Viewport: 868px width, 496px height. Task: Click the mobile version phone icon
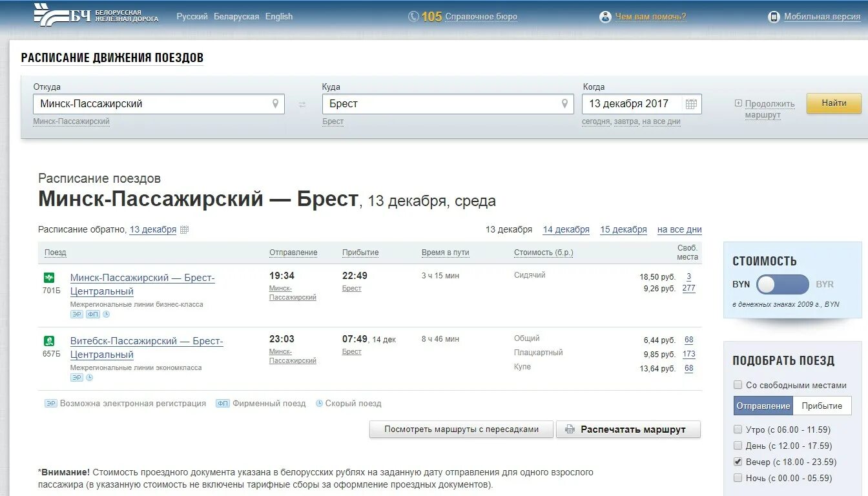tap(774, 17)
